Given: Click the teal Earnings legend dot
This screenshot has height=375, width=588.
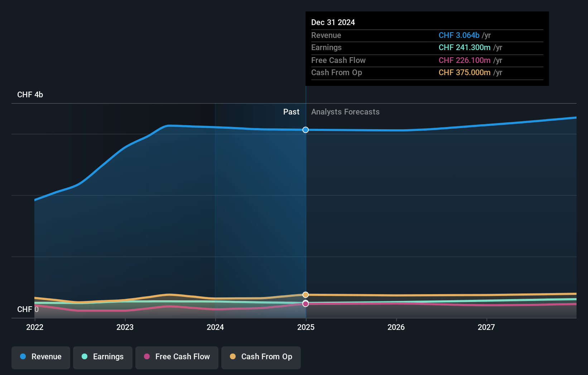Looking at the screenshot, I should pos(85,356).
